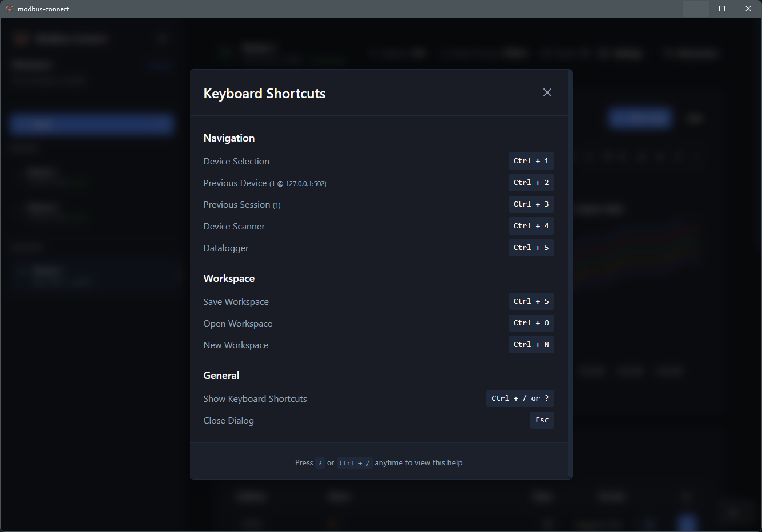Click the Close Dialog shortcut entry
The width and height of the screenshot is (762, 532).
(228, 420)
